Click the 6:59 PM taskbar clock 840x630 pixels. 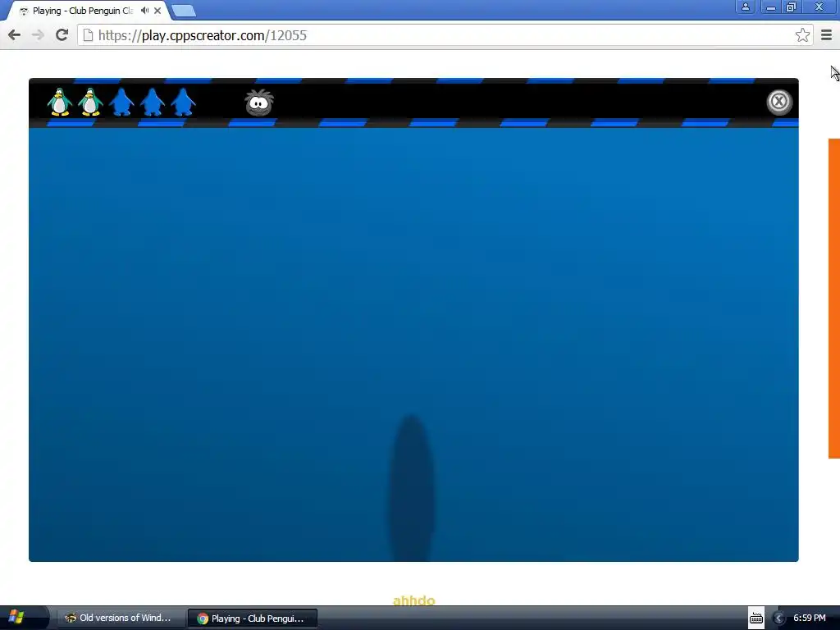click(809, 618)
